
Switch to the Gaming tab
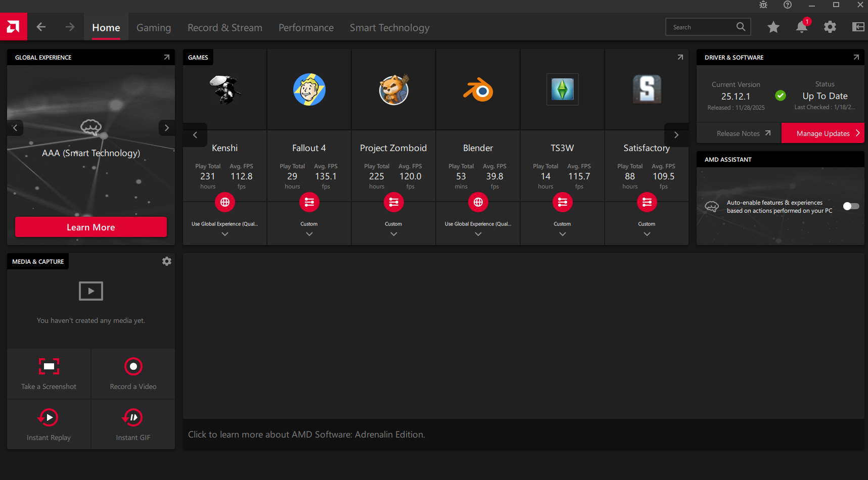click(154, 28)
